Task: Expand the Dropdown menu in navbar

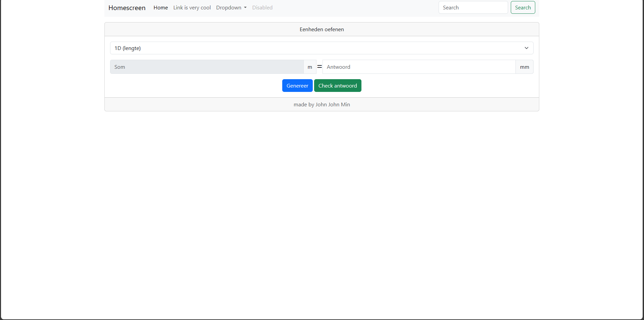Action: [x=231, y=8]
